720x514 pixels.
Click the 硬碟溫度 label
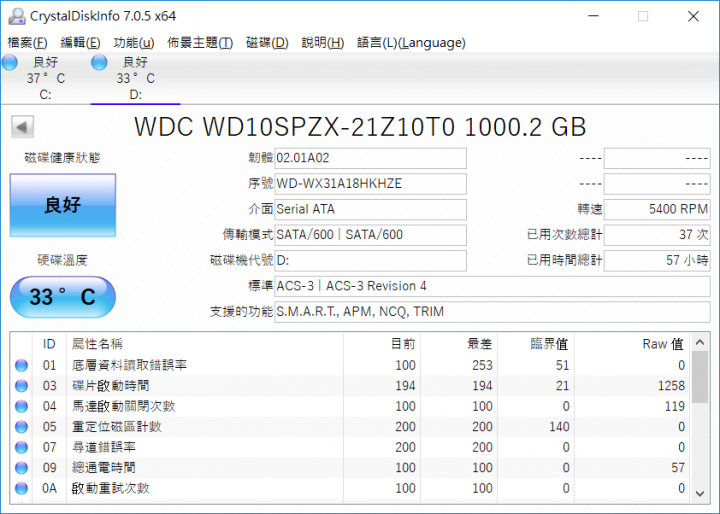62,260
